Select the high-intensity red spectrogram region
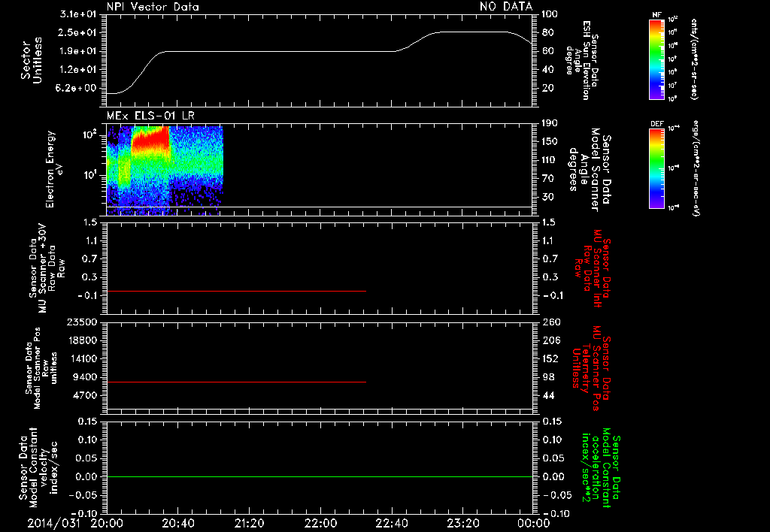 point(150,139)
